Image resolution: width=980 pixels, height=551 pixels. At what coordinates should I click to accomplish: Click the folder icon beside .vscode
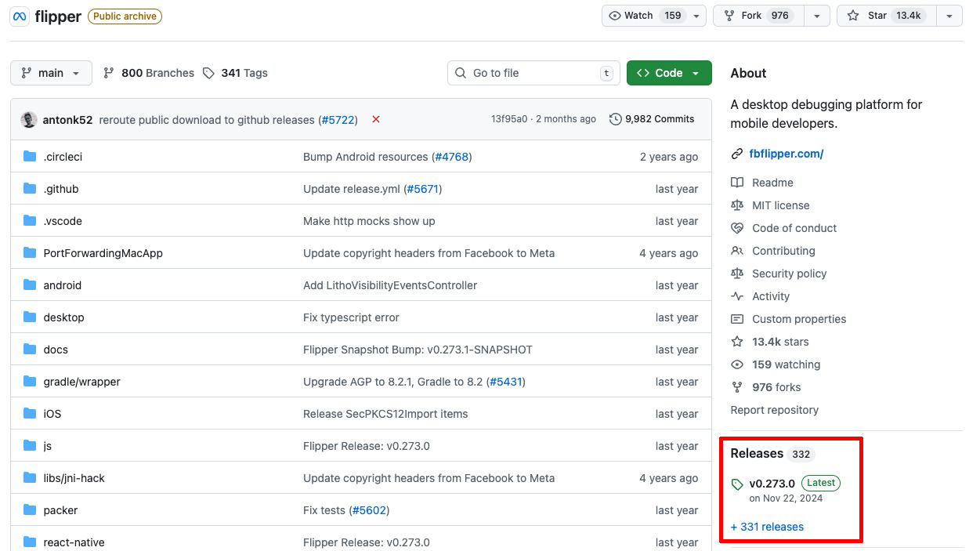point(30,221)
